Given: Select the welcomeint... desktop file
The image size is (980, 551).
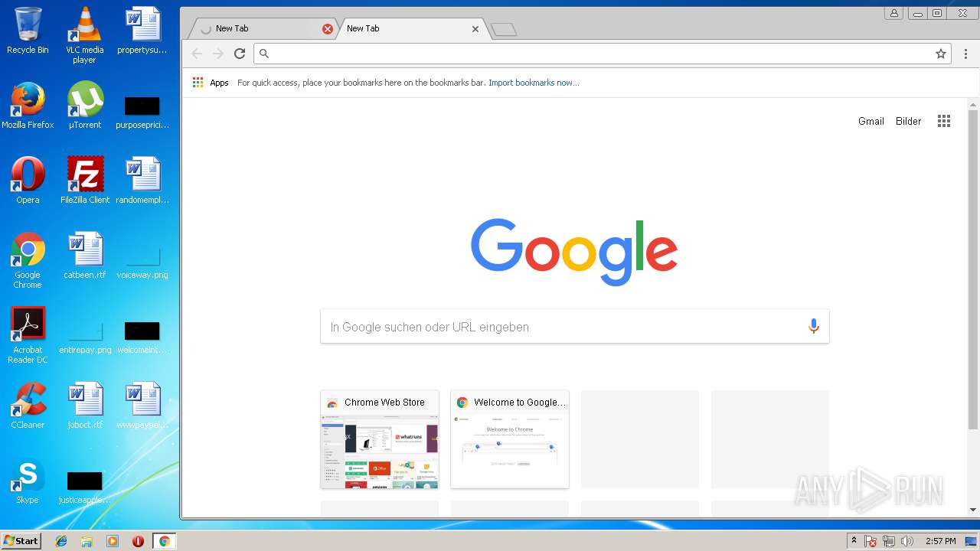Looking at the screenshot, I should coord(142,337).
